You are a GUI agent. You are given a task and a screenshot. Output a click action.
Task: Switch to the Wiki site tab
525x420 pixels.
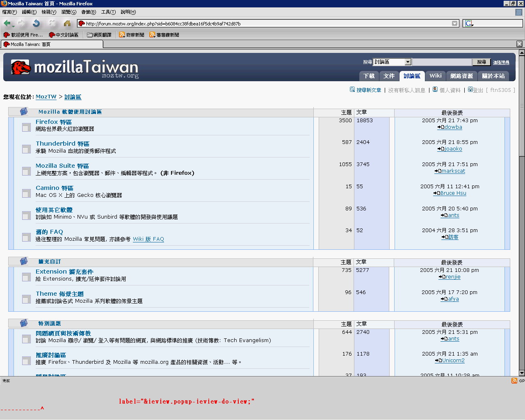pyautogui.click(x=435, y=76)
